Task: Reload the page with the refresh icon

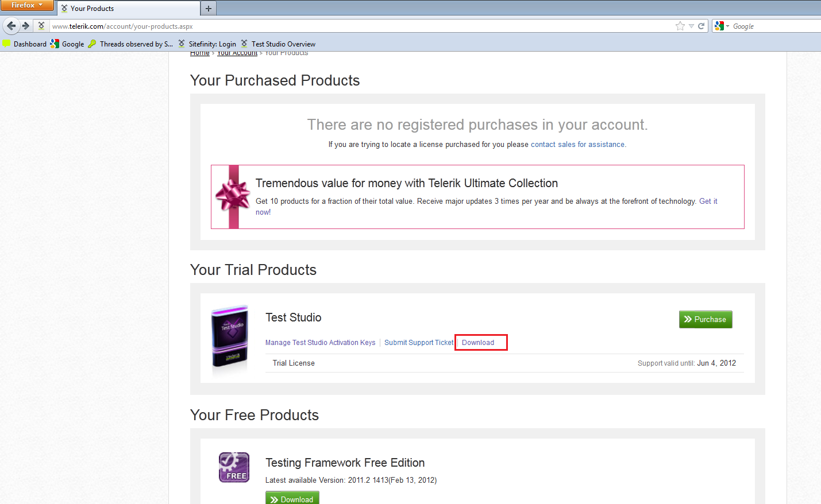Action: (701, 26)
